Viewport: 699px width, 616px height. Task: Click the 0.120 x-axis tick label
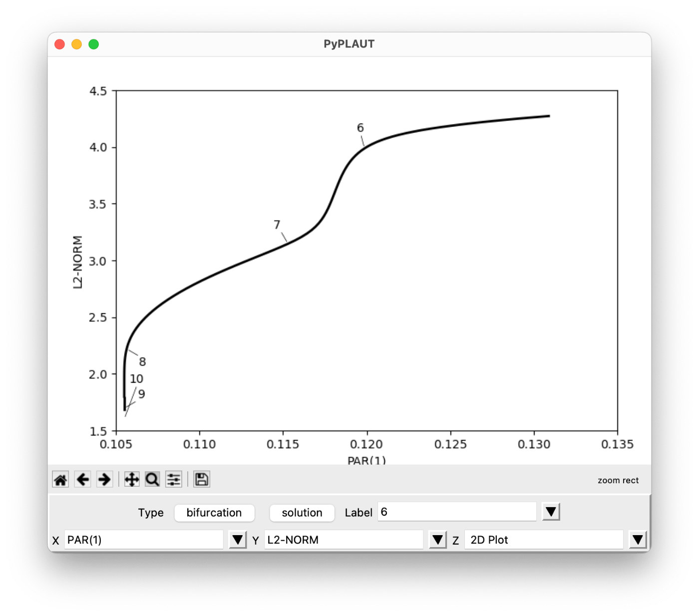pyautogui.click(x=366, y=444)
